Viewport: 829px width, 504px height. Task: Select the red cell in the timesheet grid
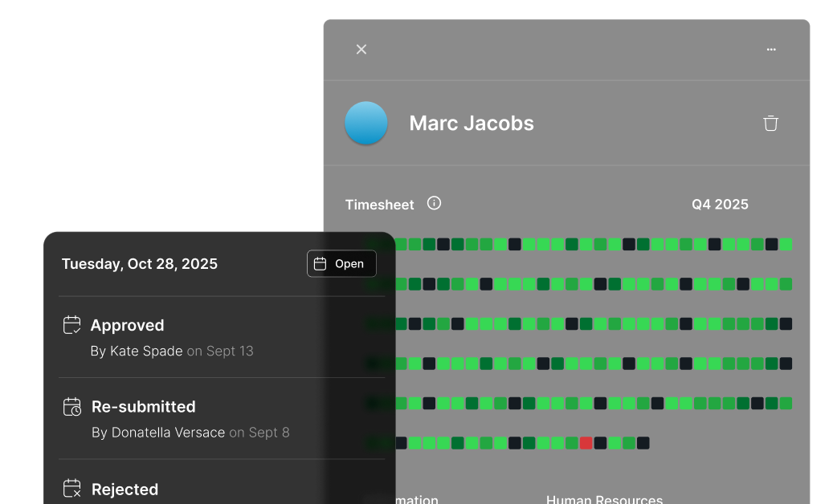click(x=586, y=443)
